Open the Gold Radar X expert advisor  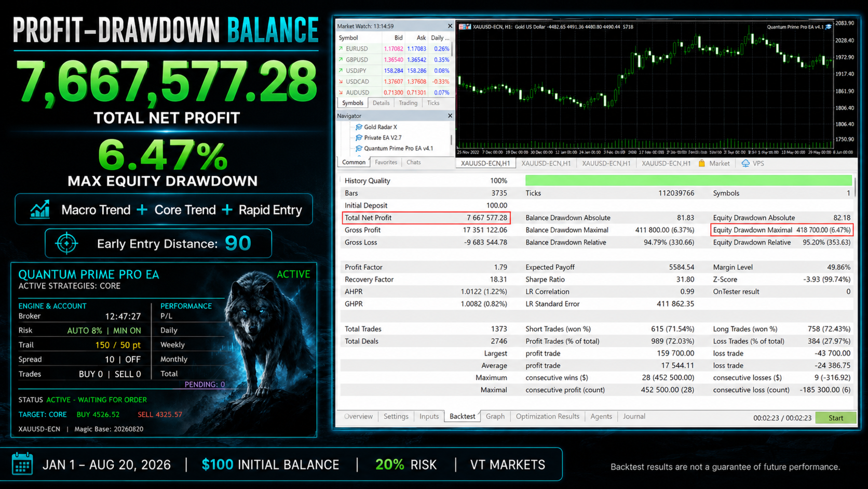(x=380, y=127)
